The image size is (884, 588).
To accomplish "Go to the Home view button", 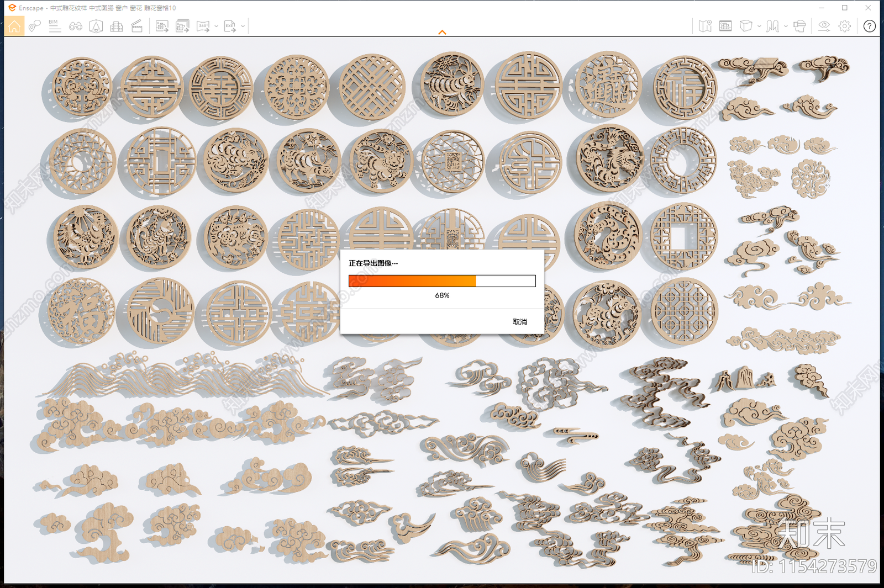I will pos(14,26).
